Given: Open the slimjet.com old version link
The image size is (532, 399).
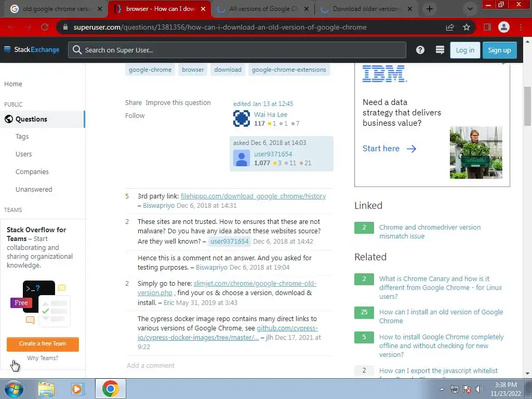Looking at the screenshot, I should (227, 288).
